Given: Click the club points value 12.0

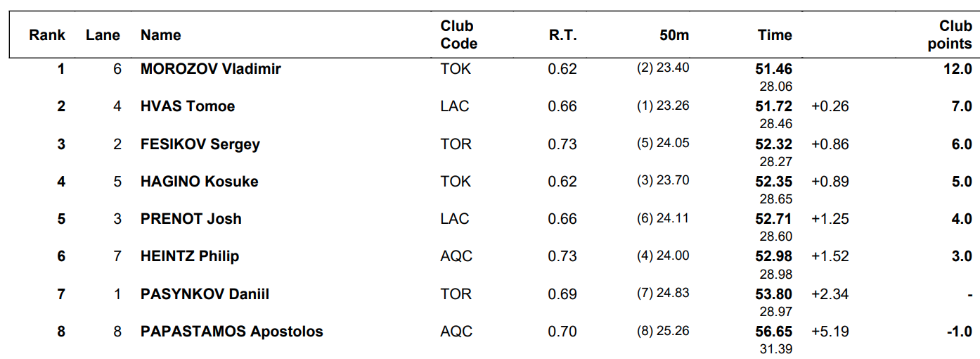Looking at the screenshot, I should tap(958, 69).
